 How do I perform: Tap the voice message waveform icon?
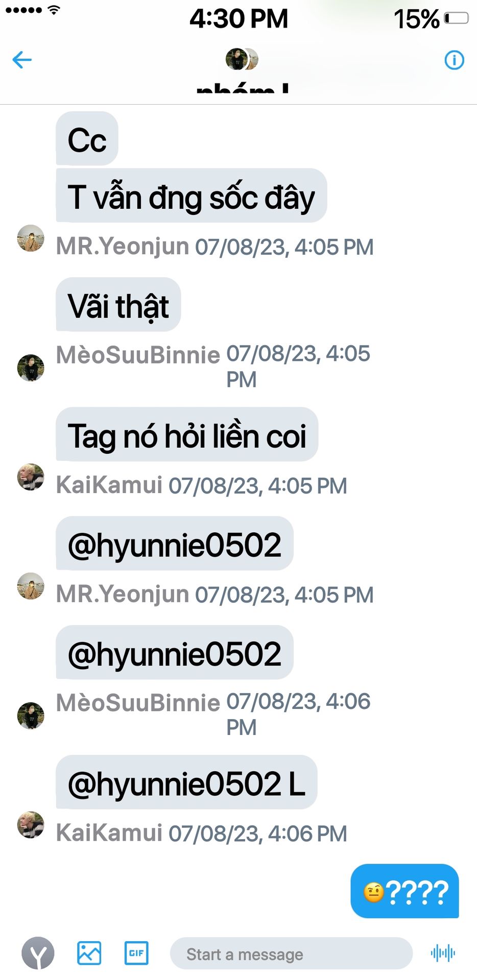(443, 953)
